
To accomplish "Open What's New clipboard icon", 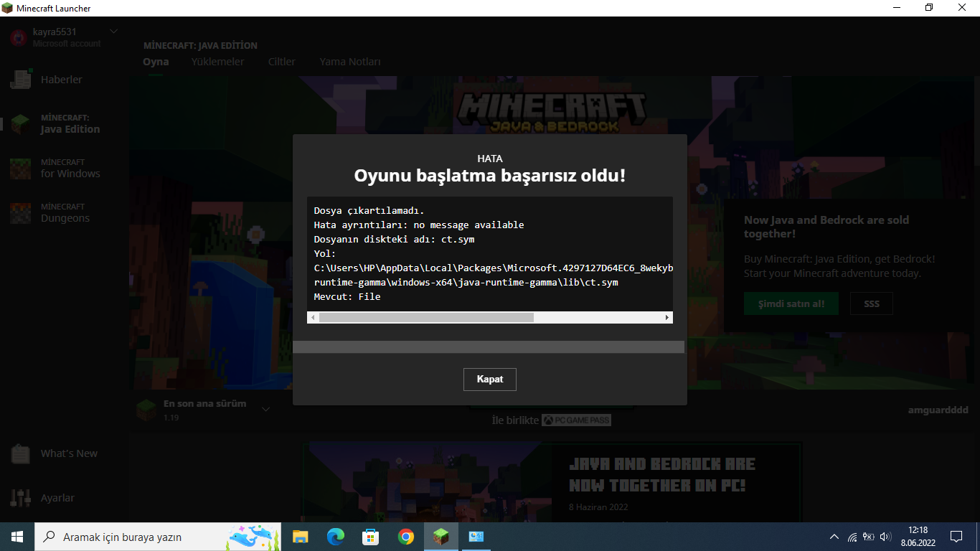I will (20, 453).
